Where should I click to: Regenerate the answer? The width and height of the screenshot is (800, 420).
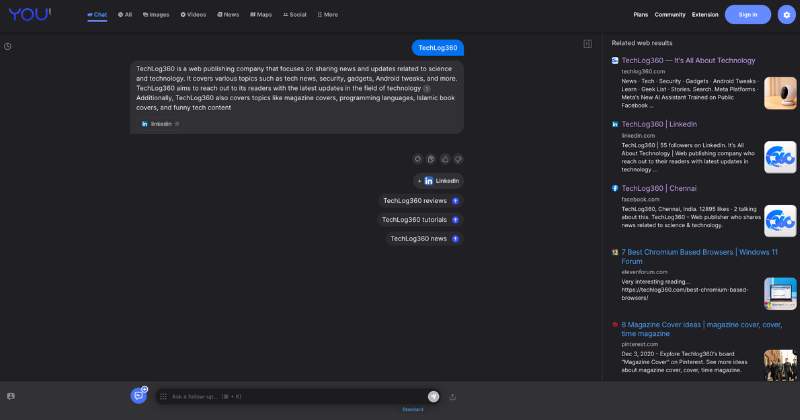click(417, 159)
